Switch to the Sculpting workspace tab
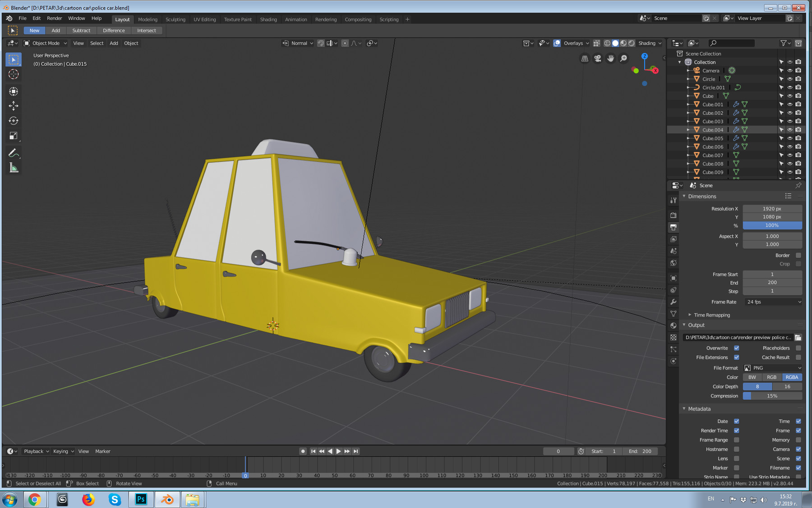The image size is (812, 508). click(175, 19)
